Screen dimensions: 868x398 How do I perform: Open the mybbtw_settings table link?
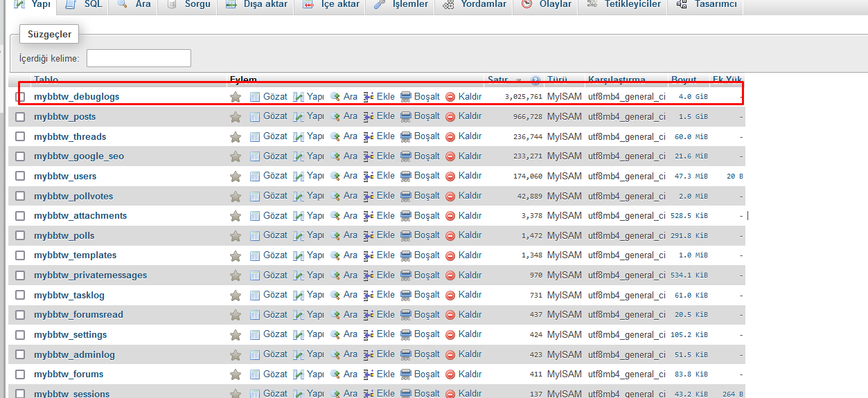(71, 334)
